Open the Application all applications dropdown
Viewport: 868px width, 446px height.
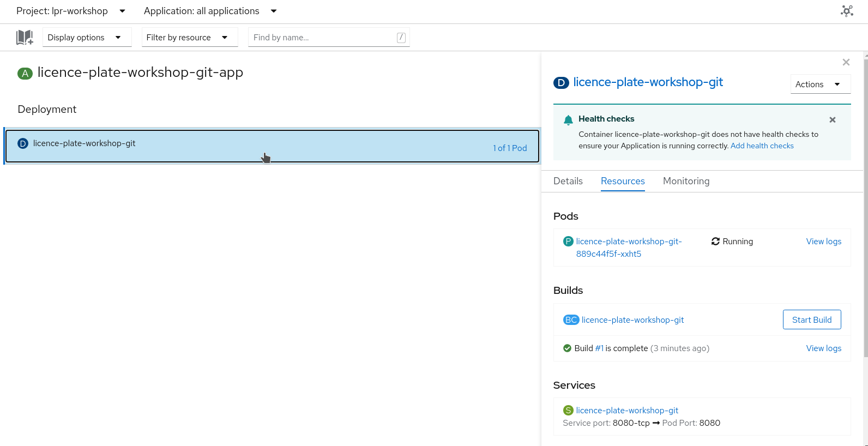coord(210,11)
